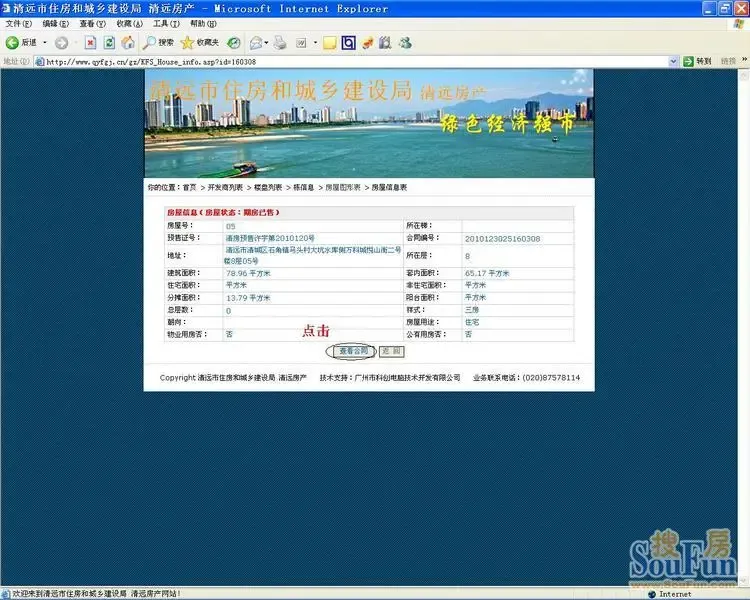Open the 文件(F) menu

coord(19,23)
